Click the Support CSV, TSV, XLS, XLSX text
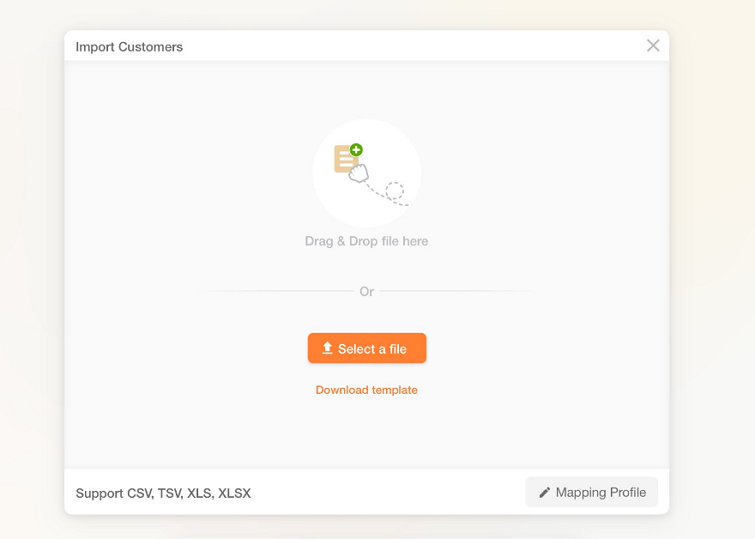This screenshot has height=539, width=755. pos(163,493)
